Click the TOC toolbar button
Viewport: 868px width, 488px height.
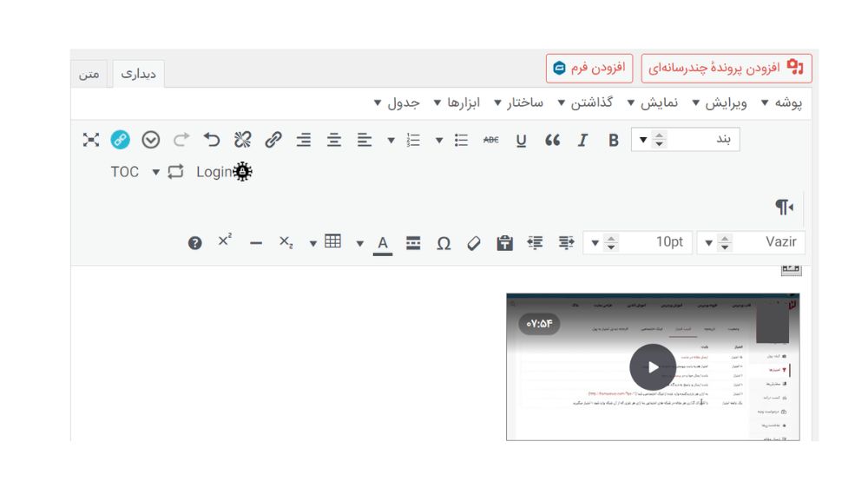point(124,172)
